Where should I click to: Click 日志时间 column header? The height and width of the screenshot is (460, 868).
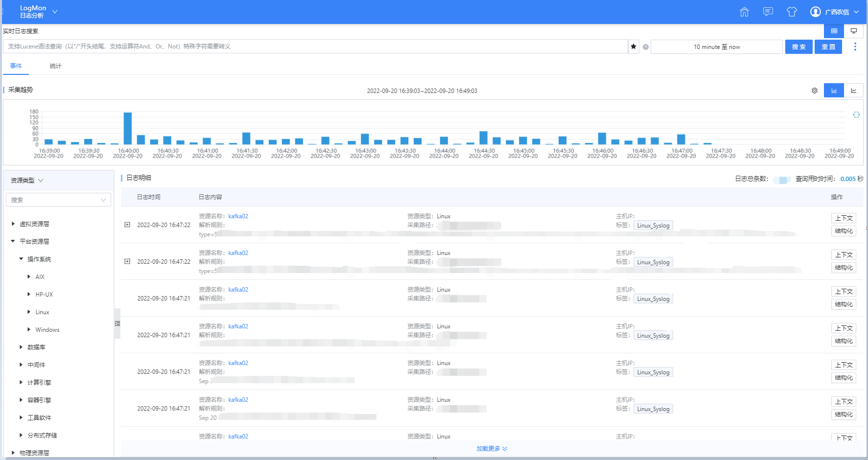pyautogui.click(x=149, y=197)
